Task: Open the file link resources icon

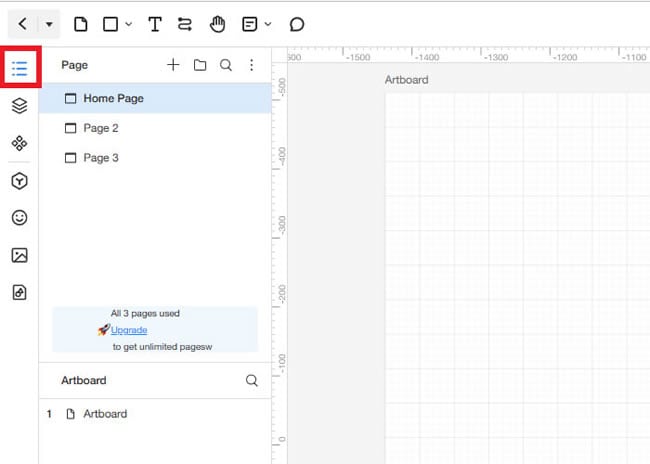Action: 19,292
